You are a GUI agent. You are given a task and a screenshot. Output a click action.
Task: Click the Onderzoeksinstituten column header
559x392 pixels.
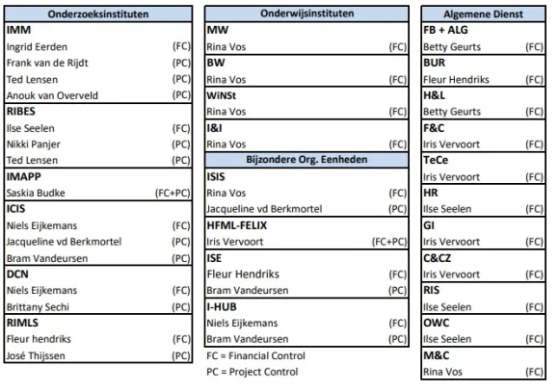click(x=98, y=14)
